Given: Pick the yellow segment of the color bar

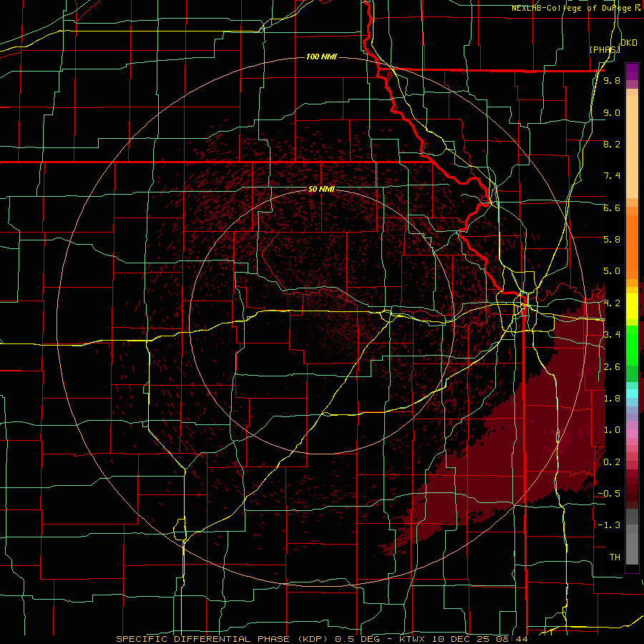Looking at the screenshot, I should 632,306.
